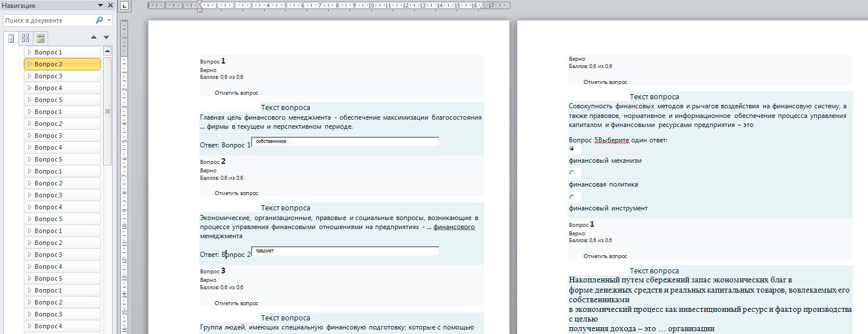This screenshot has height=334, width=868.
Task: Click 'Отметить вопрос' on the right-hand page's first line
Action: 605,82
